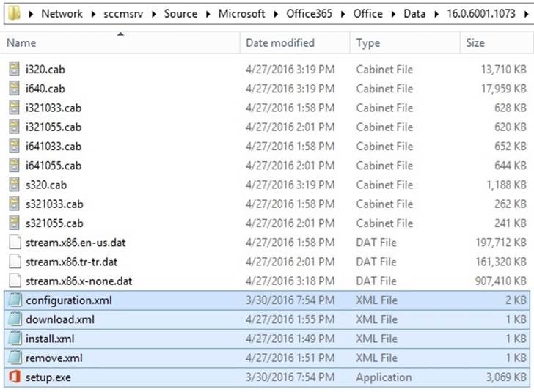
Task: Navigate to Source folder breadcrumb
Action: click(180, 14)
